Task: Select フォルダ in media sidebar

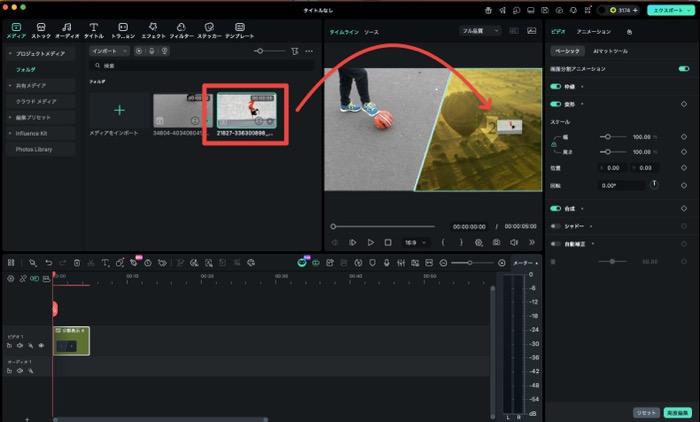Action: tap(26, 70)
